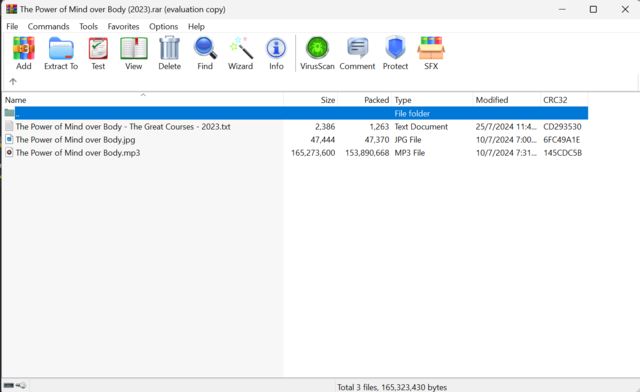Select The Power of Mind over Body.jpg
The height and width of the screenshot is (392, 640).
click(x=76, y=140)
